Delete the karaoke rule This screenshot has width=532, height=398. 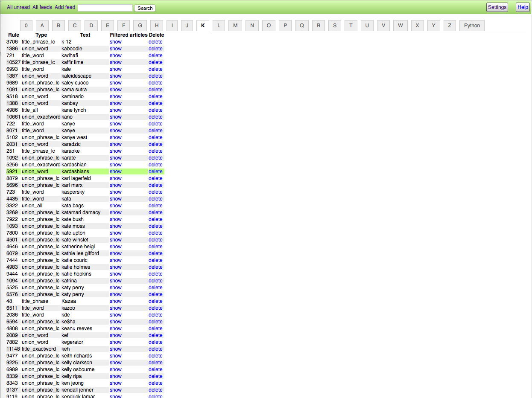pyautogui.click(x=155, y=151)
